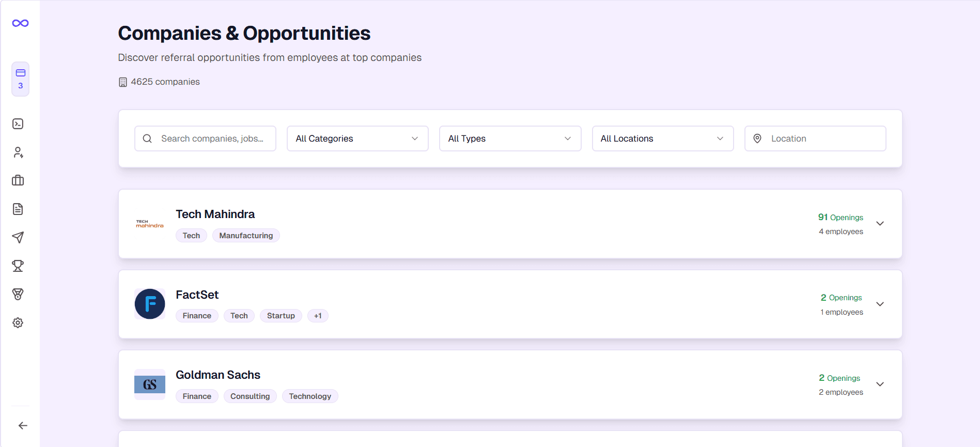Click the paper plane send icon
This screenshot has height=447, width=980.
18,237
